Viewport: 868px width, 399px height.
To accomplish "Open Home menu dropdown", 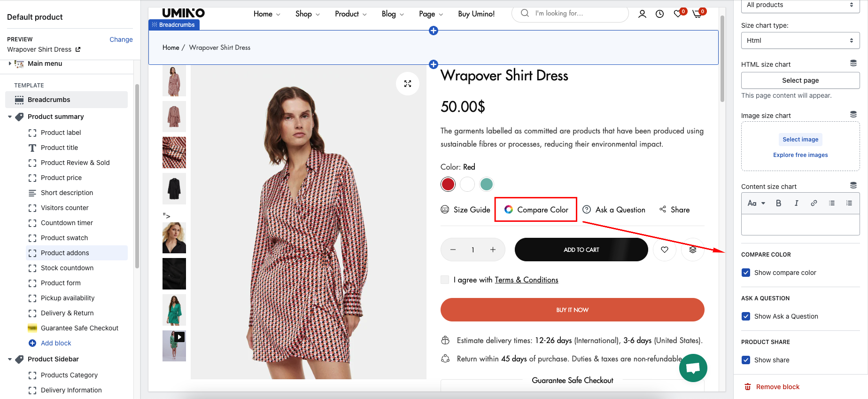I will tap(267, 14).
